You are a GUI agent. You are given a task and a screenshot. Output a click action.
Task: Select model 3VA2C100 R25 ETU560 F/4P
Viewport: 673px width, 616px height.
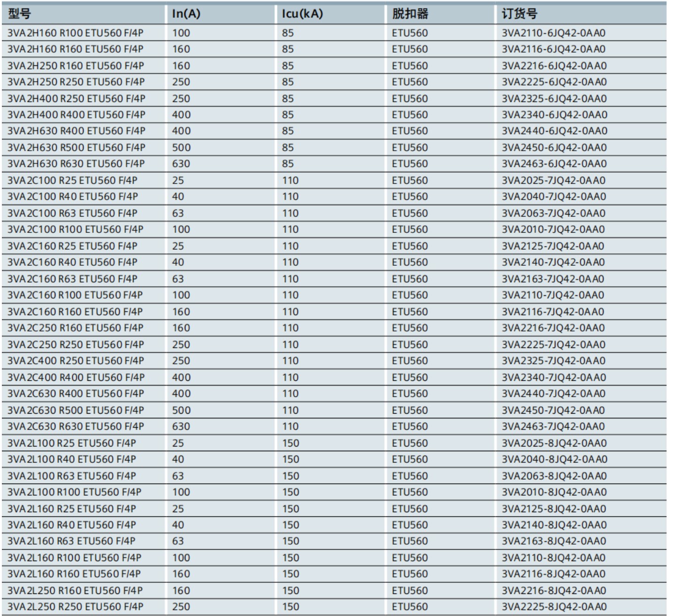tap(72, 180)
